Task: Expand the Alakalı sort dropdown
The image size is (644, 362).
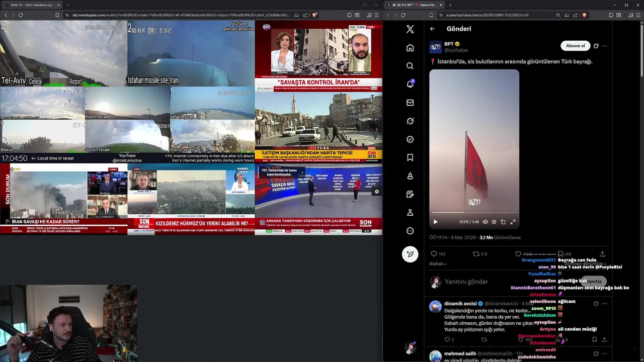Action: pos(438,263)
